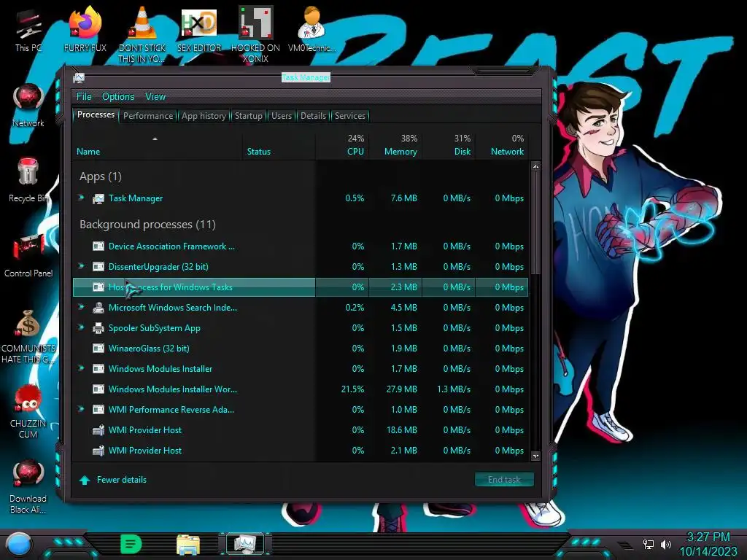747x560 pixels.
Task: Click the 27.9 MB memory value
Action: [x=402, y=389]
